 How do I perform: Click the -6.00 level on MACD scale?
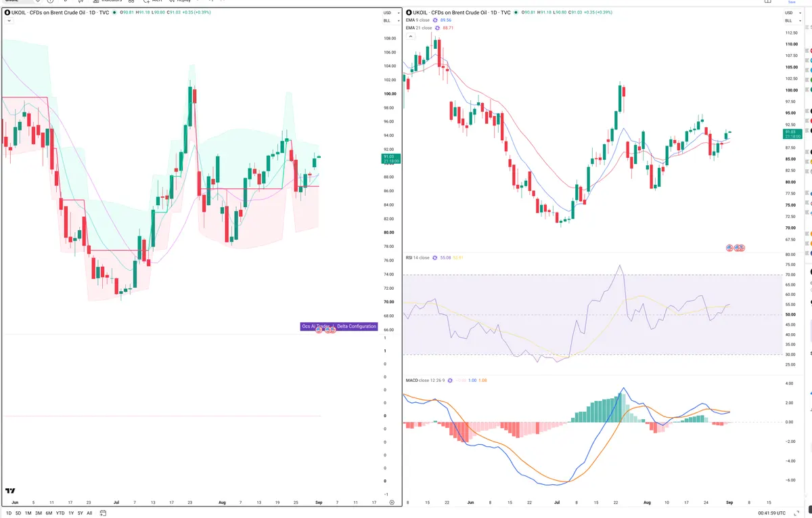[790, 481]
